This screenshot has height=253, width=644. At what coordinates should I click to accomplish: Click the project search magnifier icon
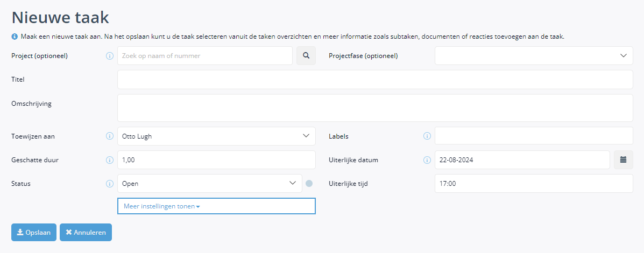coord(306,56)
